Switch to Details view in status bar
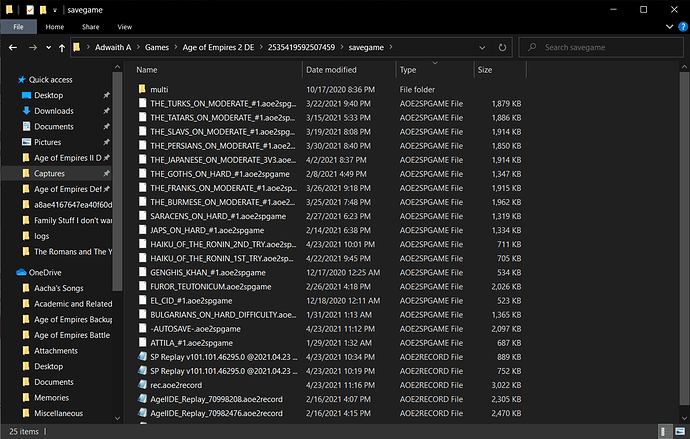Image resolution: width=690 pixels, height=439 pixels. [x=665, y=432]
